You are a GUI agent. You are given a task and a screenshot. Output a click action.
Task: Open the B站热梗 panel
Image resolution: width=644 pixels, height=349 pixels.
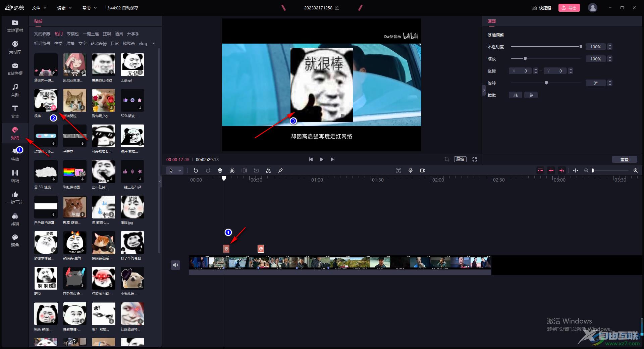15,69
